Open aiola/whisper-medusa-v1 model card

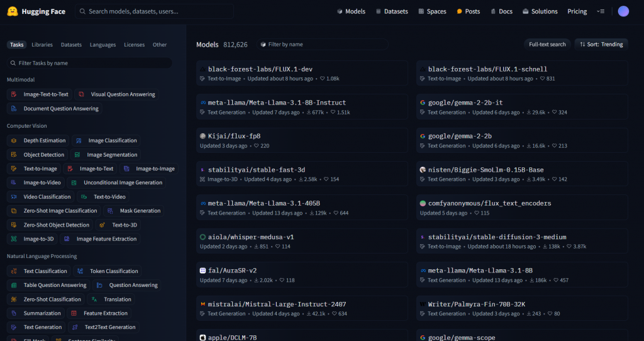(302, 241)
